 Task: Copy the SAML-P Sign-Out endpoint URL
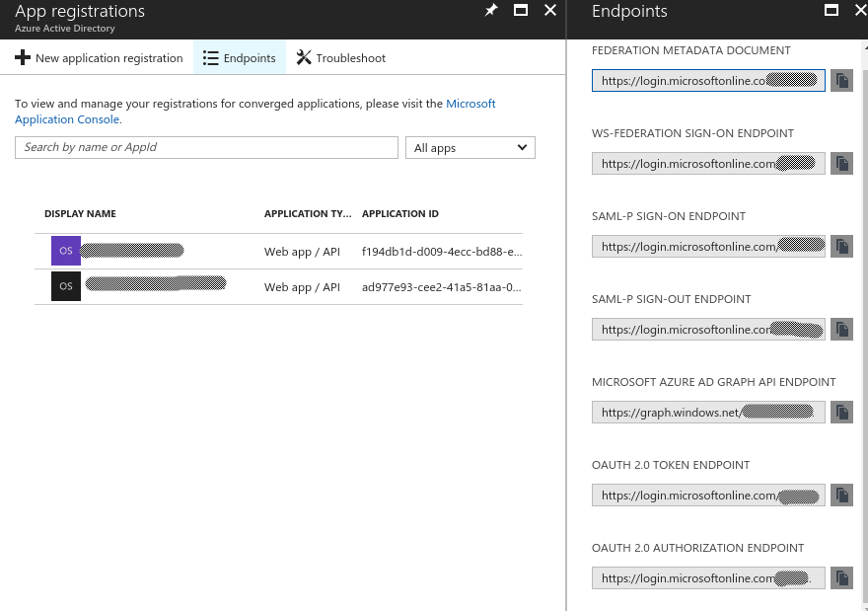(841, 329)
